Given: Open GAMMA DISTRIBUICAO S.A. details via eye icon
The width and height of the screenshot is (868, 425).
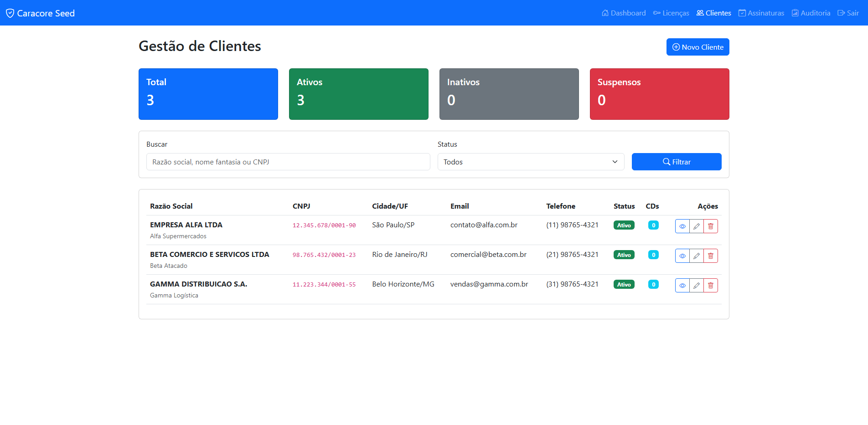Looking at the screenshot, I should (682, 286).
